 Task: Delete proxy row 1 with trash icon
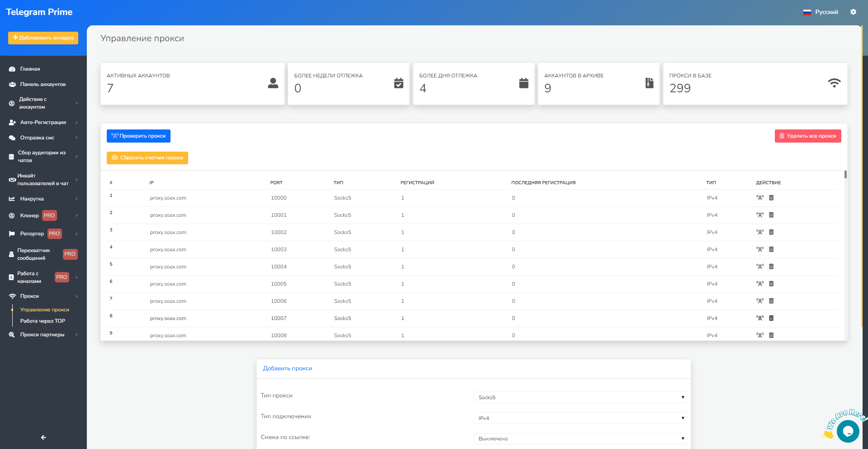click(x=771, y=198)
